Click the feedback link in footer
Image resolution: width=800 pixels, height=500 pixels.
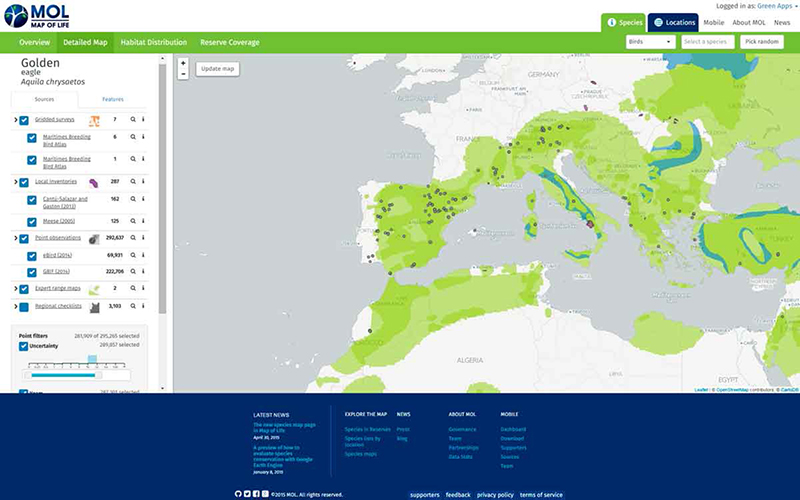[458, 495]
